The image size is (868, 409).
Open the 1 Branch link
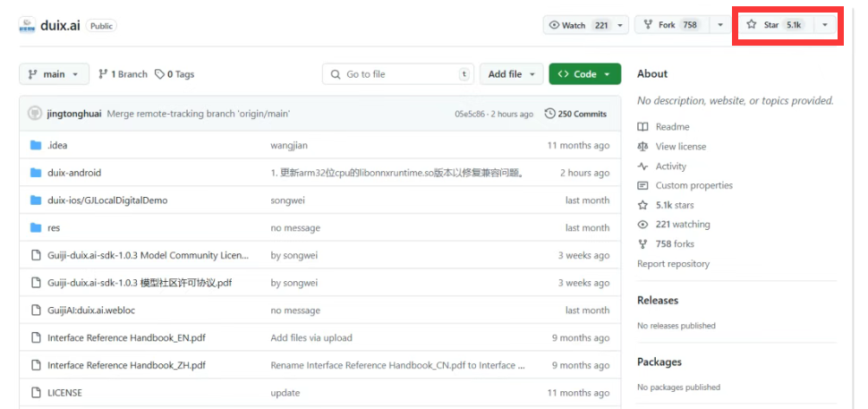point(123,74)
